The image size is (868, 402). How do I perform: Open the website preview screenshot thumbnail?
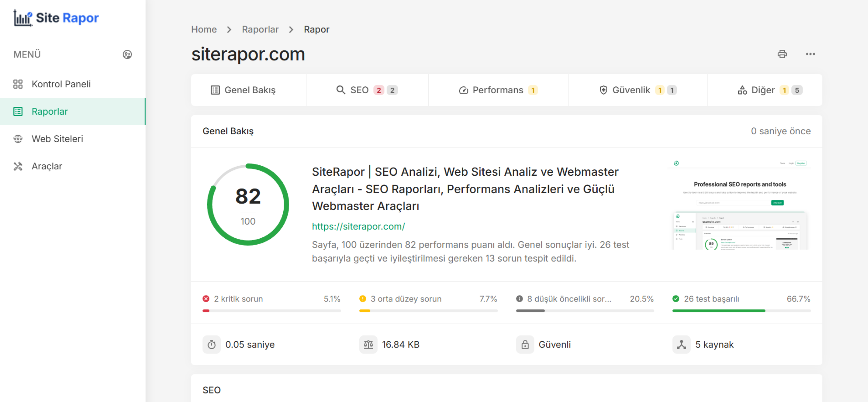(x=740, y=205)
